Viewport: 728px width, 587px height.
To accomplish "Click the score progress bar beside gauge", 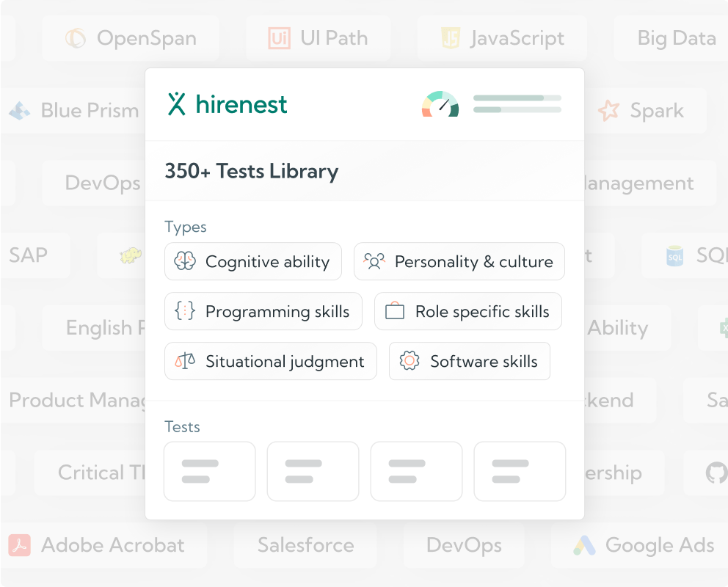I will (x=517, y=103).
